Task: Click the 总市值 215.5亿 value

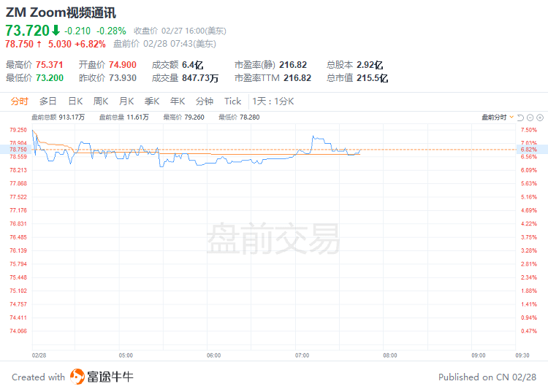Action: 372,78
